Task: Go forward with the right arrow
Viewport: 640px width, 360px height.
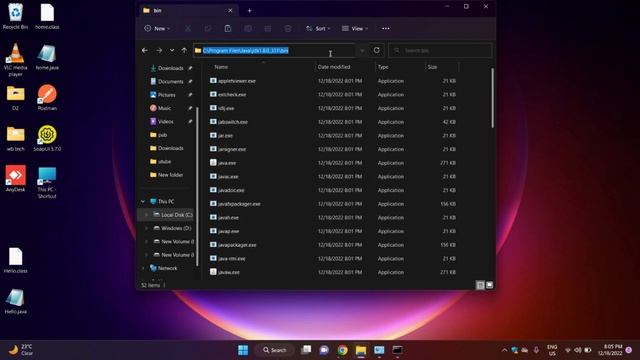Action: pos(159,51)
